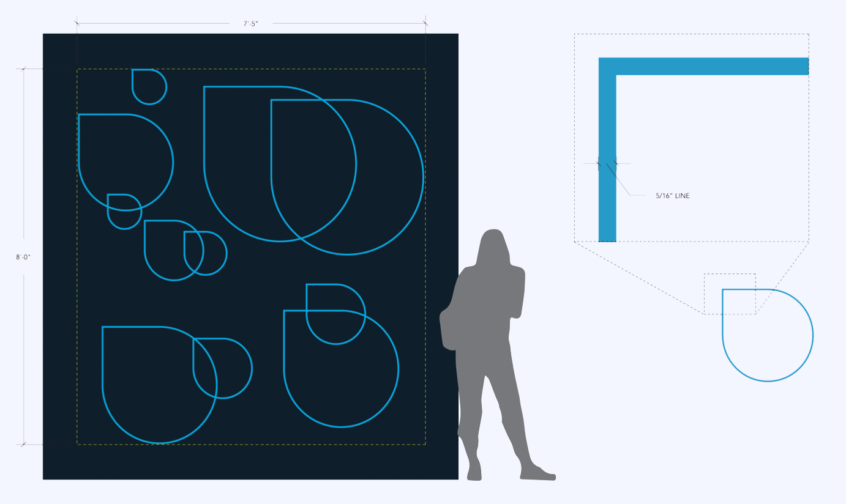The width and height of the screenshot is (846, 504).
Task: Toggle the dashed detail callout frame
Action: 692,34
